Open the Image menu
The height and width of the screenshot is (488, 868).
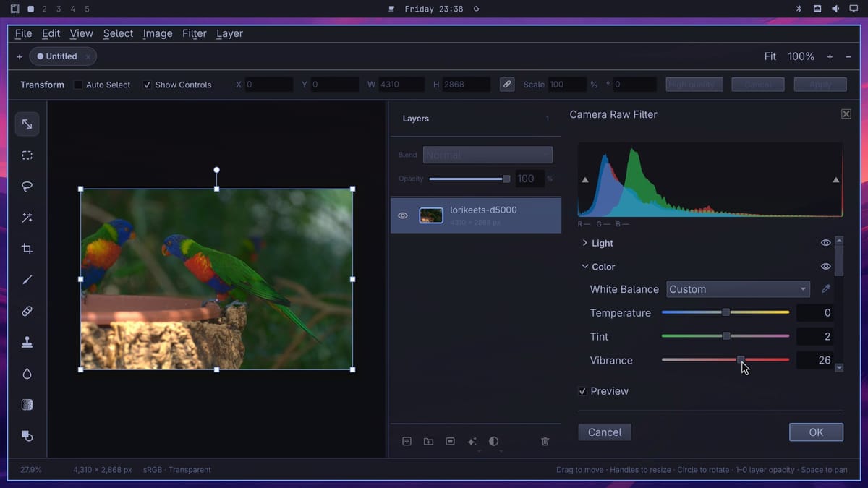click(x=158, y=33)
